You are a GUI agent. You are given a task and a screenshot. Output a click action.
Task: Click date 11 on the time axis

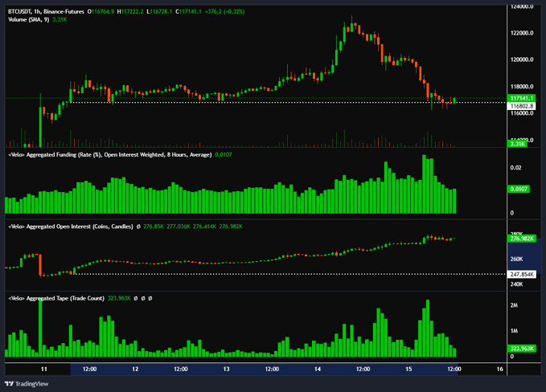(44, 368)
